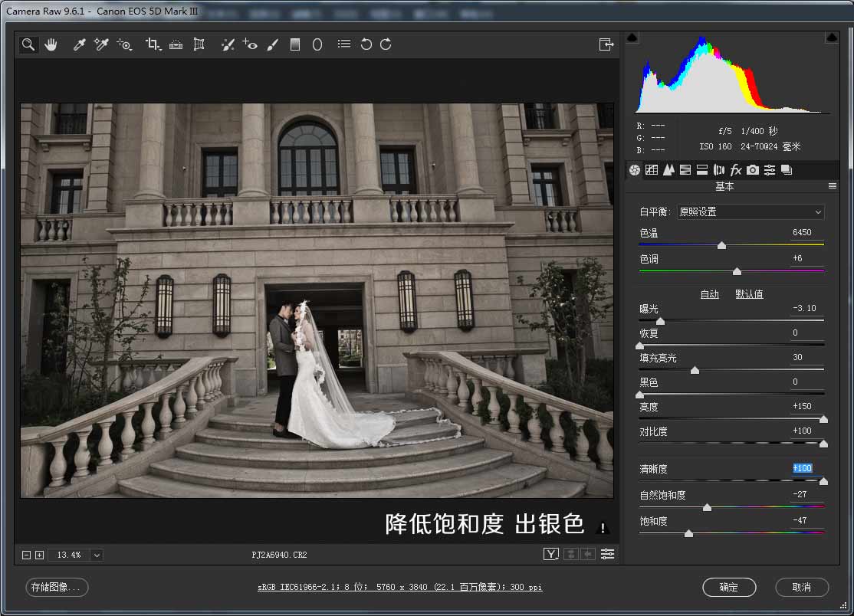
Task: Rotate the image counterclockwise
Action: pyautogui.click(x=366, y=44)
